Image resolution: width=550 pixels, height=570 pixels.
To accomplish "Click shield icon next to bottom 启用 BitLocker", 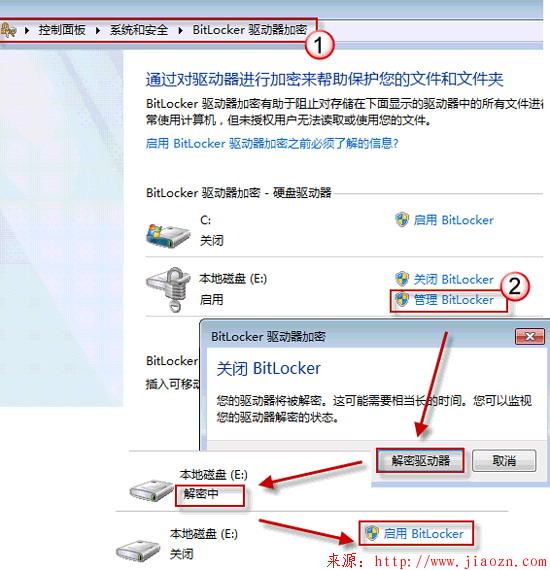I will (x=372, y=533).
